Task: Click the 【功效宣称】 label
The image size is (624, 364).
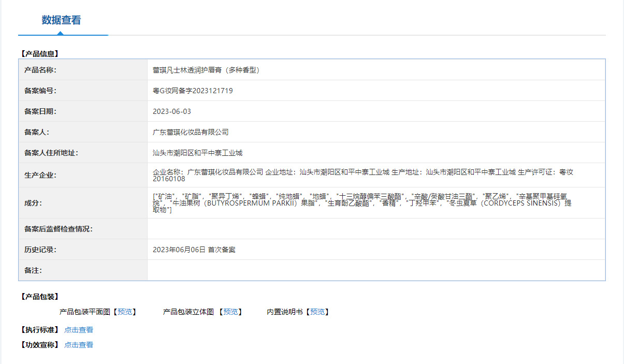Action: [39, 345]
